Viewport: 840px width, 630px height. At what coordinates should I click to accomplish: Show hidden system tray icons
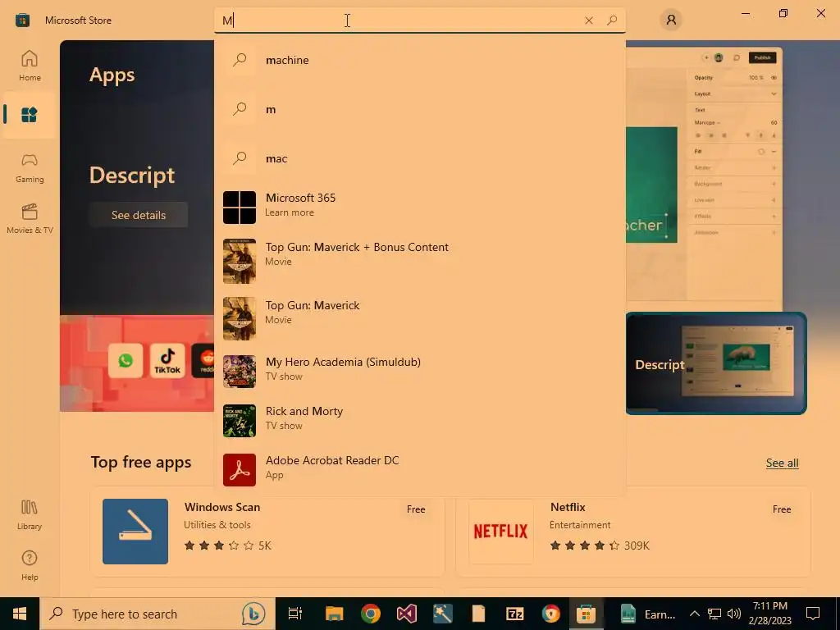(x=694, y=614)
